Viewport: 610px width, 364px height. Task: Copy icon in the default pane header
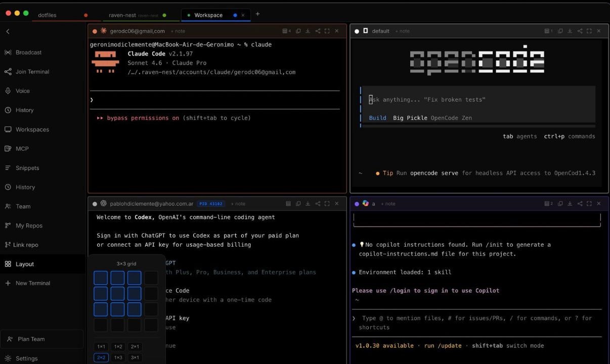[560, 31]
